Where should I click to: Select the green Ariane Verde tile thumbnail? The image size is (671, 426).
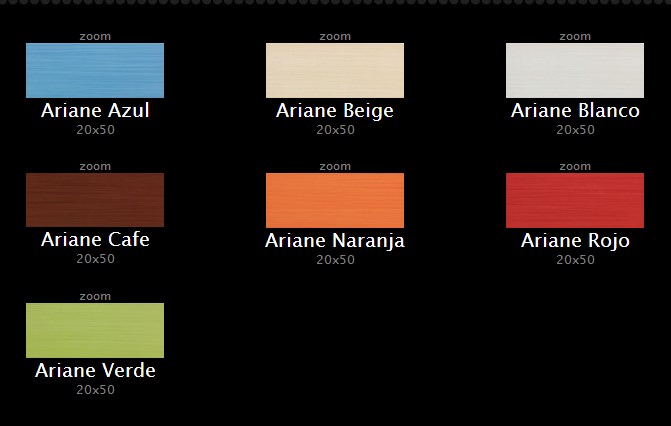click(x=95, y=331)
